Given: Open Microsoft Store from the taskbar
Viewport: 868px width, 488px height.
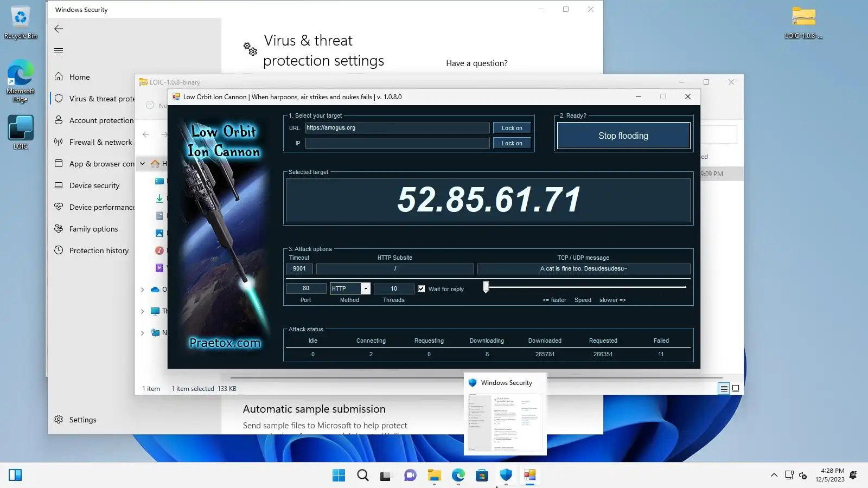Looking at the screenshot, I should coord(482,476).
